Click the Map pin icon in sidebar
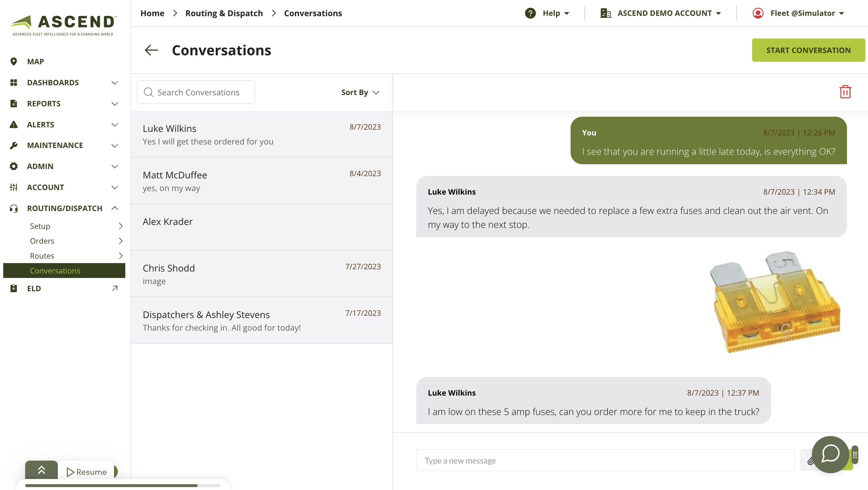 click(x=14, y=62)
